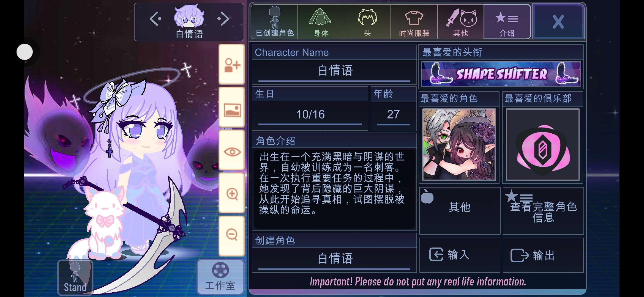Open the 其他 sword and cat tab

point(460,22)
